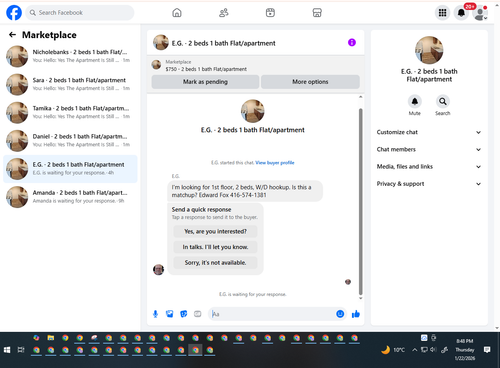Expand Privacy & support section
The width and height of the screenshot is (500, 368).
click(x=429, y=184)
